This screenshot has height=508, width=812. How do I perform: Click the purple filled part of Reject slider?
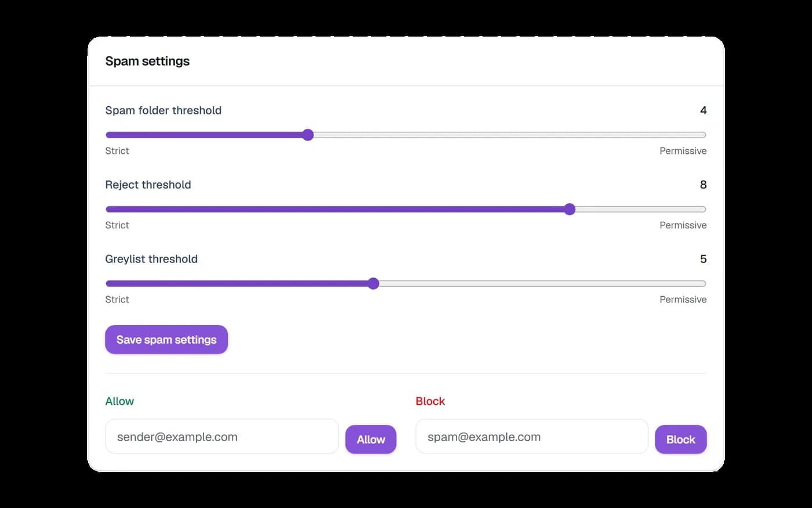point(335,210)
